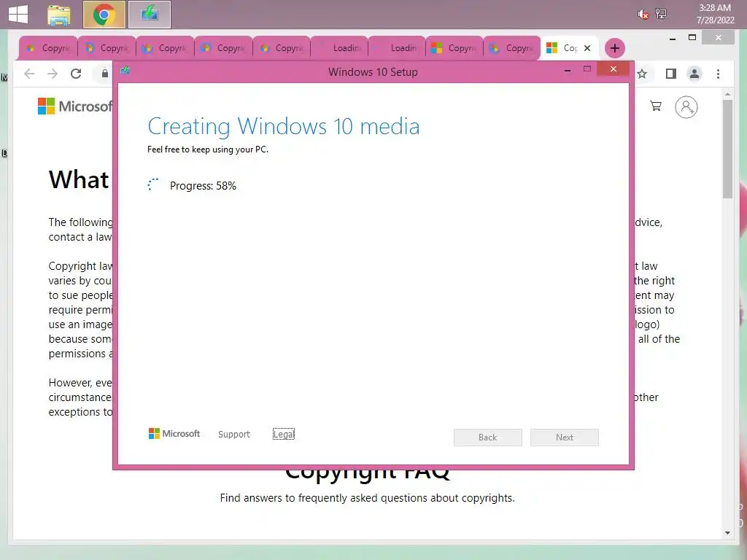The width and height of the screenshot is (747, 560).
Task: Click the Microsoft logo on the webpage
Action: (x=75, y=106)
